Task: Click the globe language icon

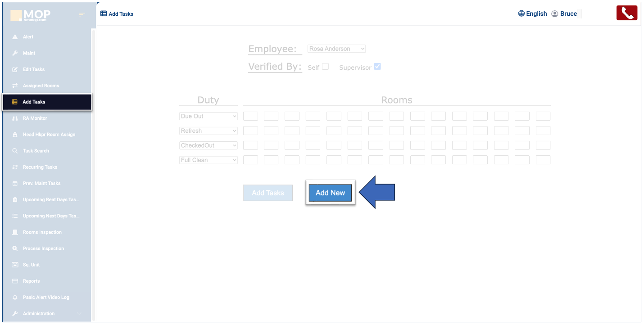Action: pos(522,14)
